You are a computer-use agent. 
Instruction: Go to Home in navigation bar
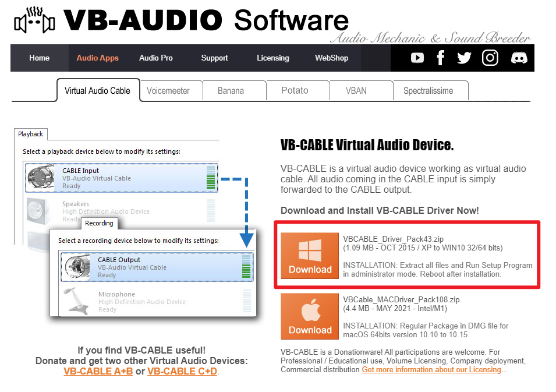[40, 58]
